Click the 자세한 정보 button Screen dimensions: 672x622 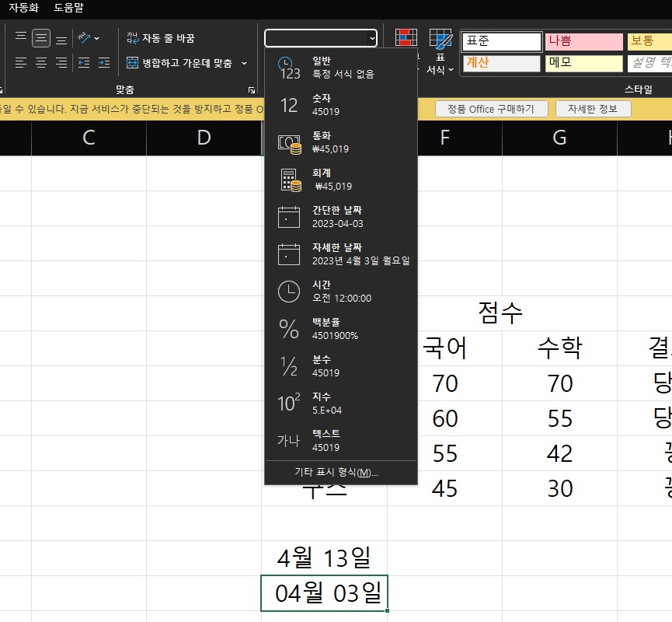click(593, 109)
